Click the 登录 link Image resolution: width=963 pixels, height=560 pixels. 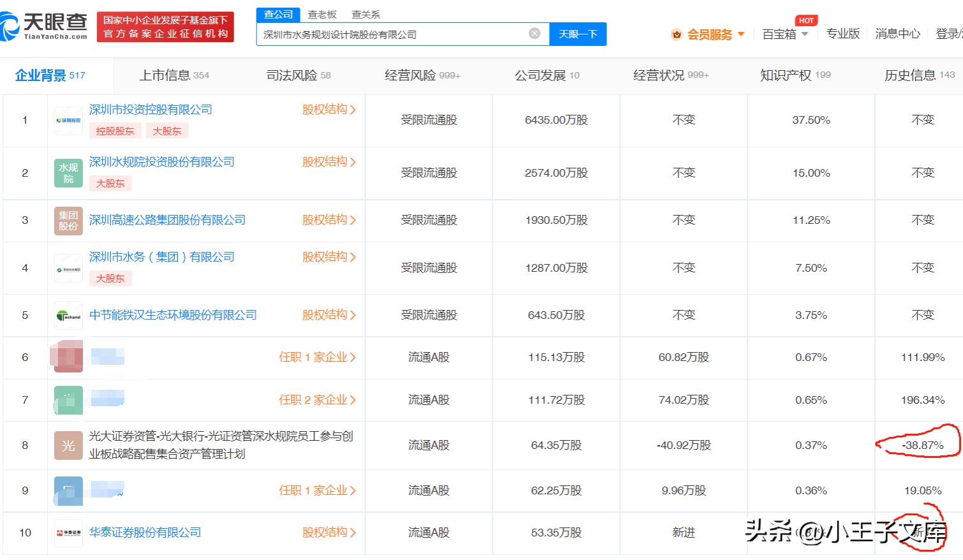click(x=950, y=34)
